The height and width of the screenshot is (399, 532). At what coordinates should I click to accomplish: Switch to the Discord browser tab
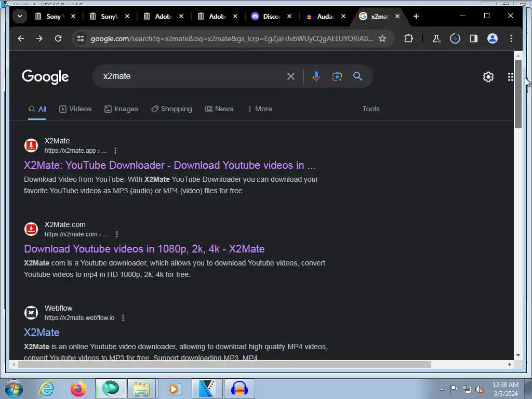[x=271, y=16]
